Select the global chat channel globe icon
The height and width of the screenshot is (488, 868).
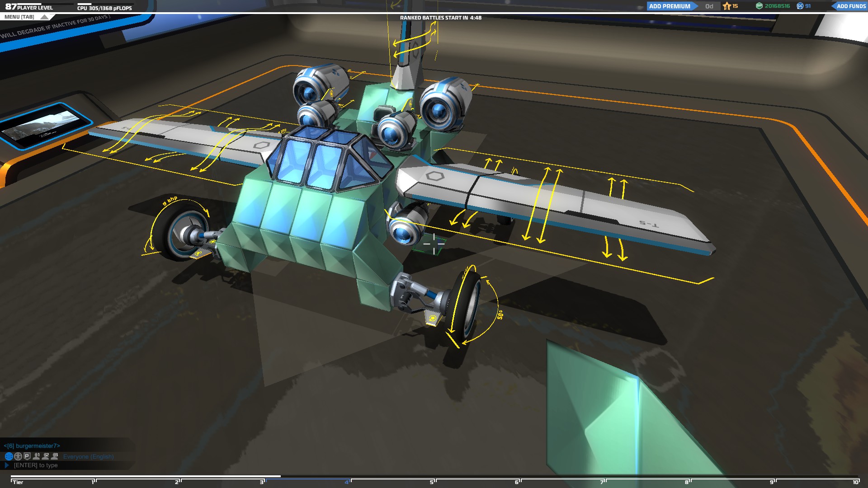[x=9, y=456]
